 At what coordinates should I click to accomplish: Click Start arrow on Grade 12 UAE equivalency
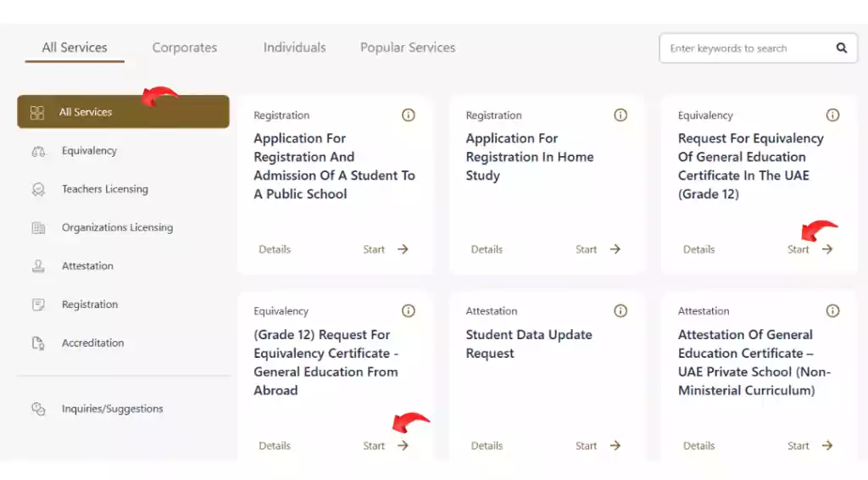click(827, 249)
